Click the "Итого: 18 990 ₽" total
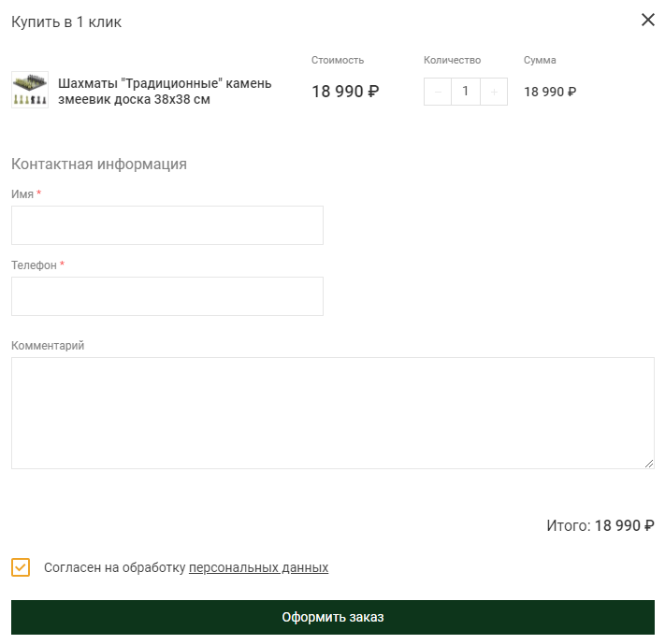665x644 pixels. (x=600, y=525)
